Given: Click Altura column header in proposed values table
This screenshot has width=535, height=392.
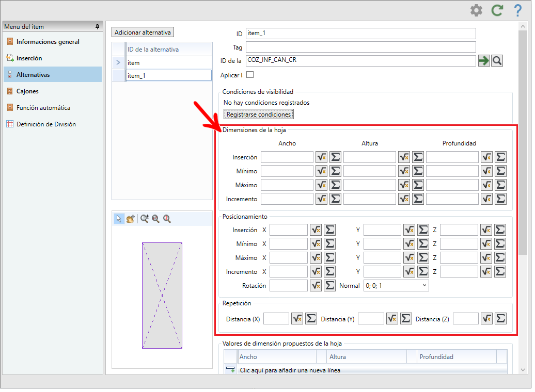Looking at the screenshot, I should [x=367, y=356].
